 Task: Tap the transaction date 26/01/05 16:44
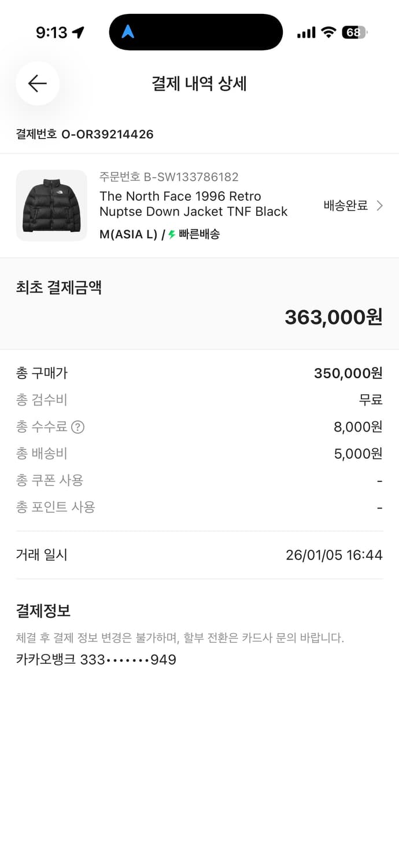(x=333, y=554)
